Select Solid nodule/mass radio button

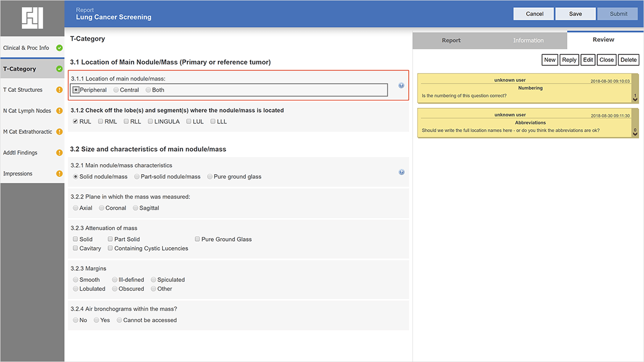(76, 176)
